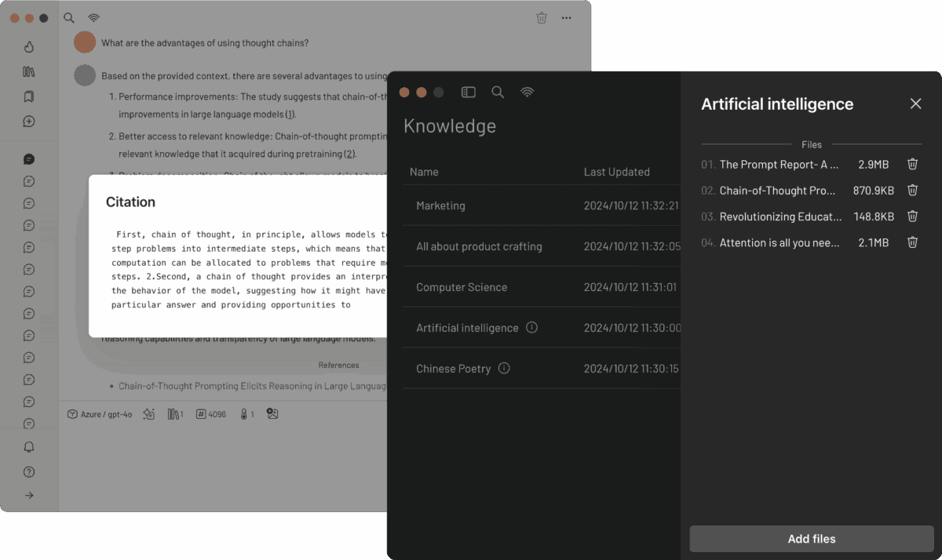Click the prompt magic icon beside model selector
The image size is (942, 560).
pos(149,413)
